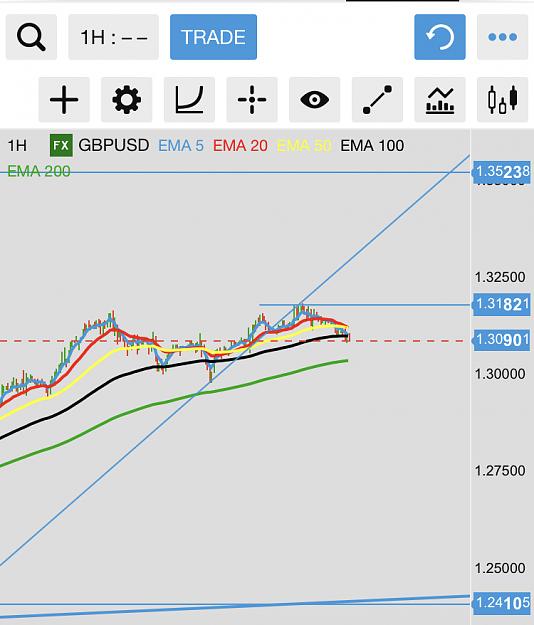Click the 1.25000 axis price label
534x625 pixels.
coord(500,568)
